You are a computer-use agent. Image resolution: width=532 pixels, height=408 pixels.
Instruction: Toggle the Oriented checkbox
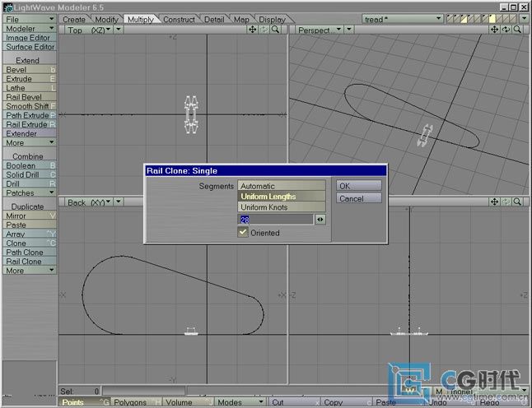coord(243,233)
